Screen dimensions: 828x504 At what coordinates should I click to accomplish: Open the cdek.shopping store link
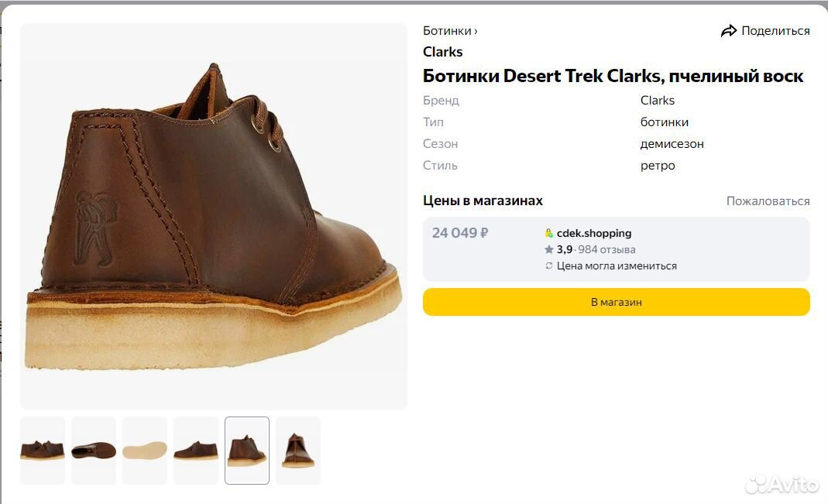594,233
